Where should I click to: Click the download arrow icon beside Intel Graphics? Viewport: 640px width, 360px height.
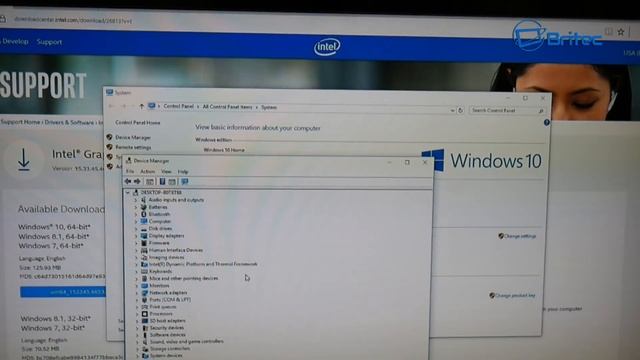24,160
